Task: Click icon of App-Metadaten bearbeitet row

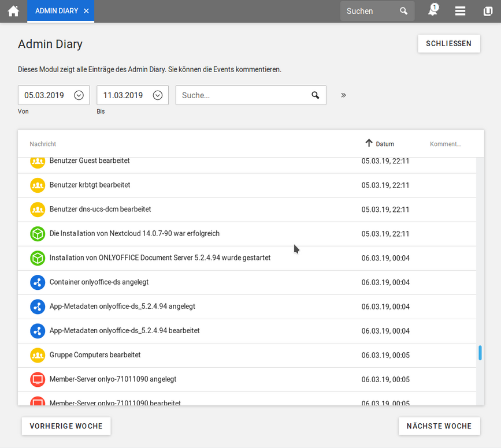Action: coord(38,331)
